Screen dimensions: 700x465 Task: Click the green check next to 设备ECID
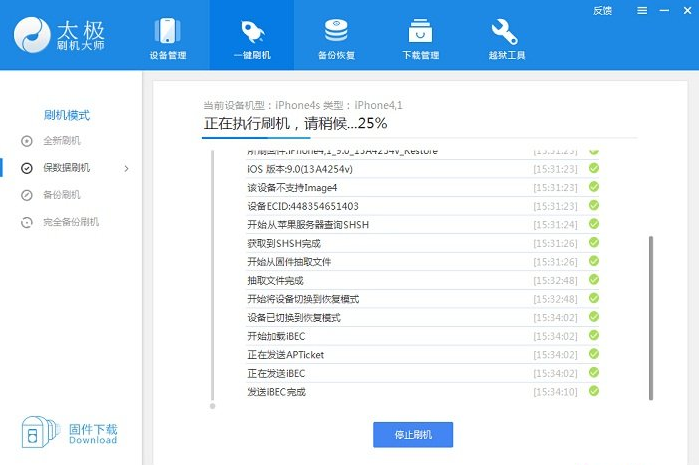click(x=594, y=205)
